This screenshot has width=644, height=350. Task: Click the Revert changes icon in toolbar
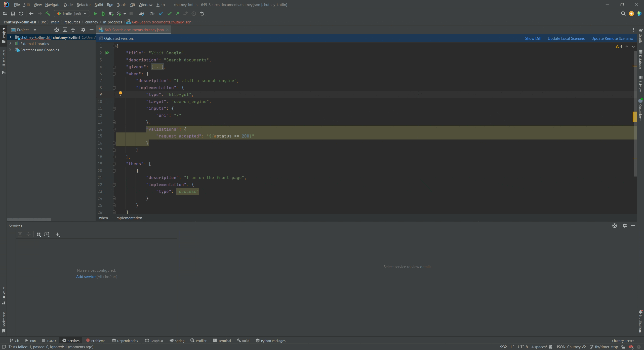[203, 14]
